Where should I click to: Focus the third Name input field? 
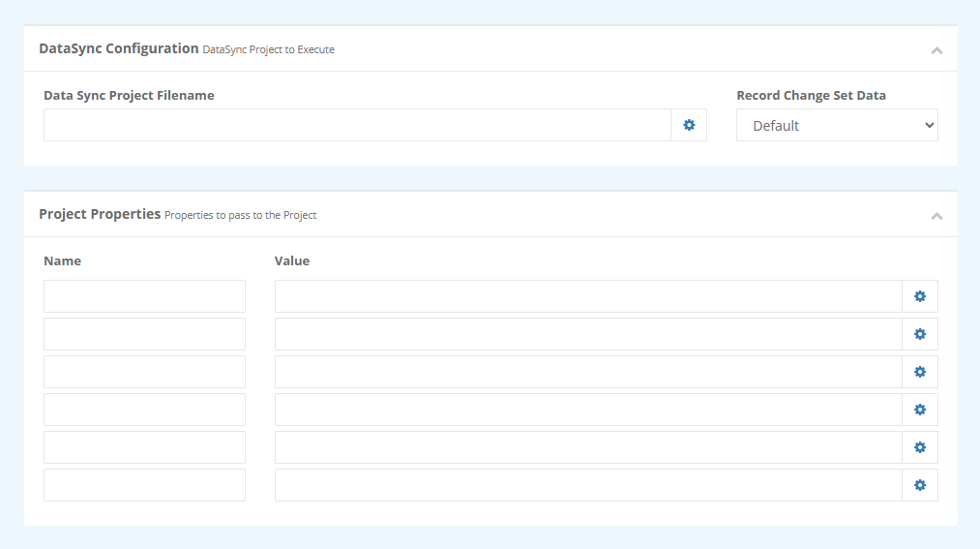[144, 372]
